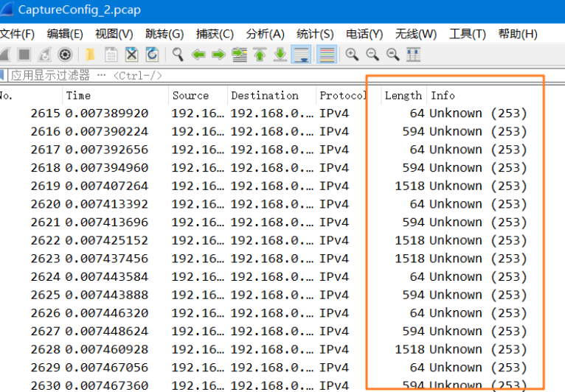This screenshot has width=565, height=392.
Task: Close the capture file X icon
Action: point(131,55)
